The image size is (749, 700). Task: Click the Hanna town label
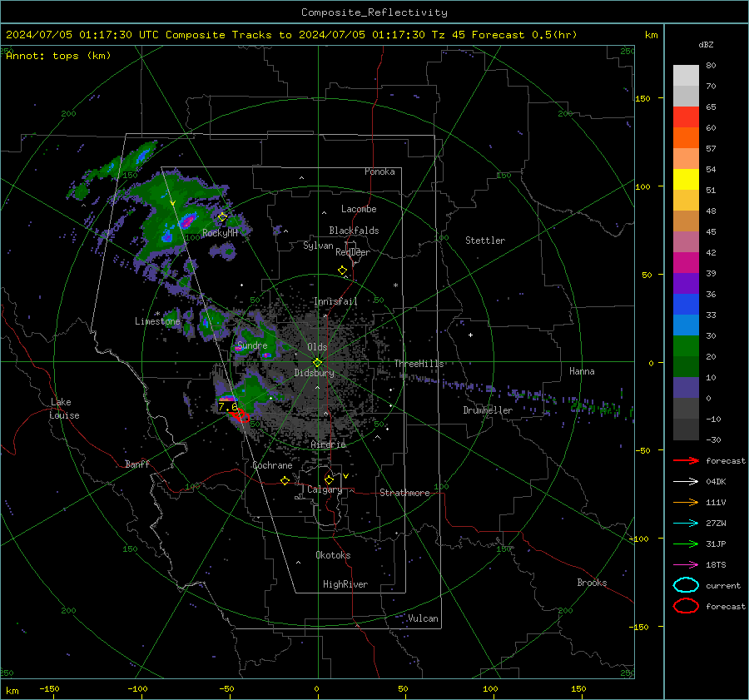pos(582,371)
